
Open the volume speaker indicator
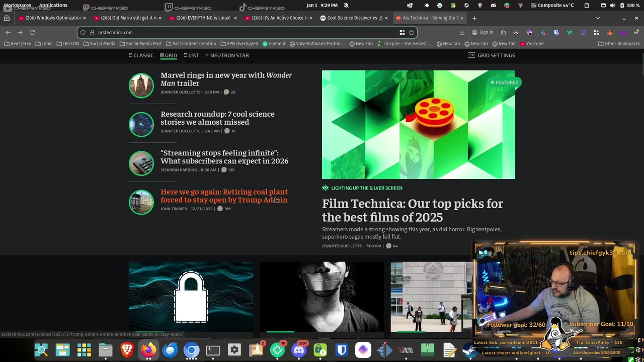click(x=613, y=6)
